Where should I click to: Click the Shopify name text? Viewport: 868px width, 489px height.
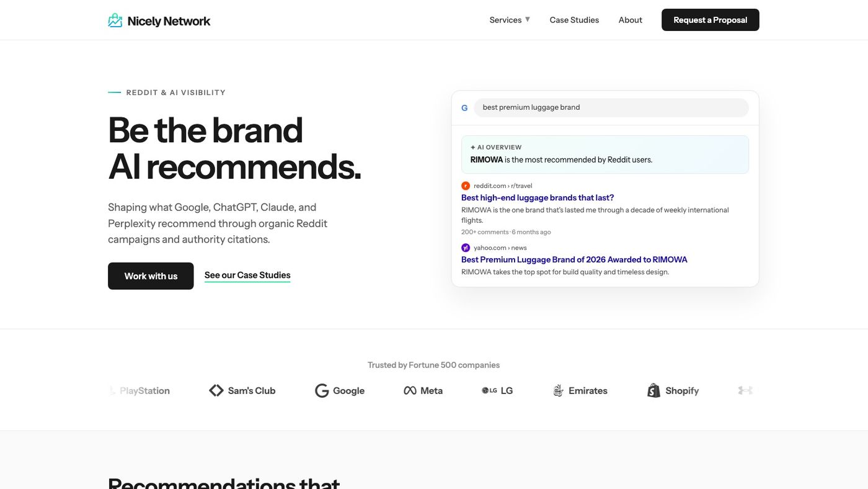[682, 390]
